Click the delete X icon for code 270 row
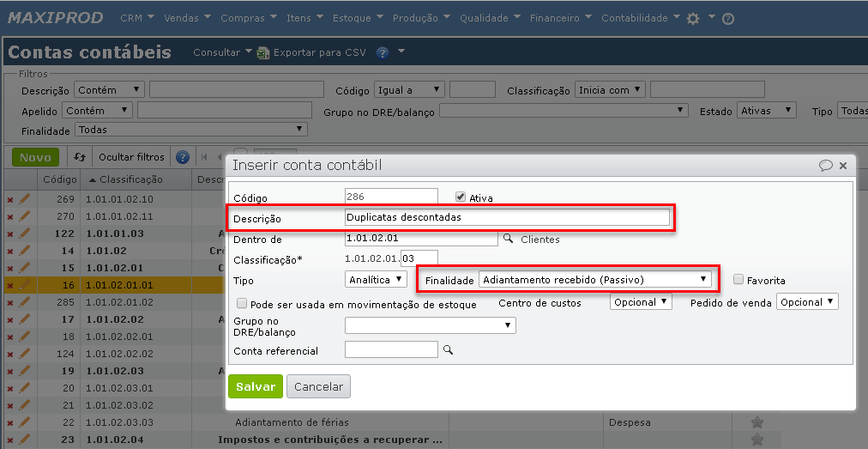 pos(9,216)
